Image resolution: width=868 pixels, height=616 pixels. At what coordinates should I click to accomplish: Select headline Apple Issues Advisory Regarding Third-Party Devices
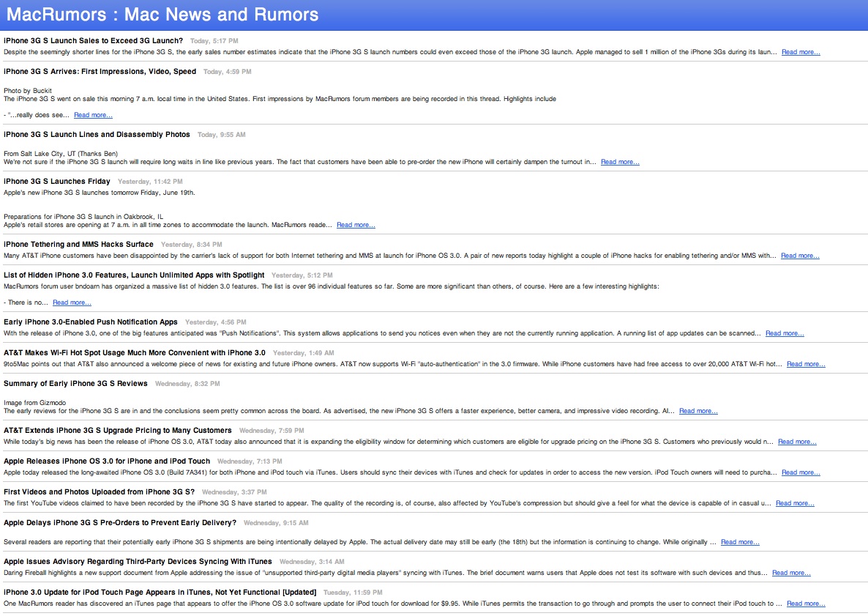tap(138, 562)
